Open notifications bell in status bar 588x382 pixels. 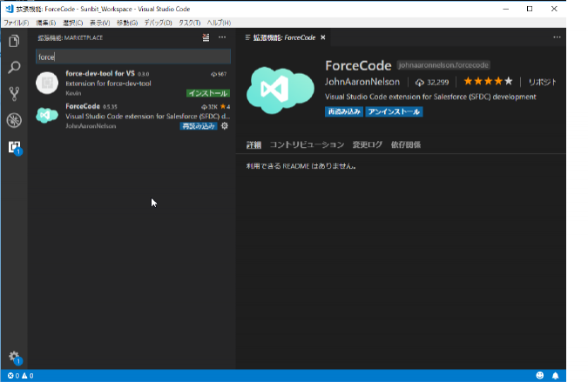click(556, 375)
